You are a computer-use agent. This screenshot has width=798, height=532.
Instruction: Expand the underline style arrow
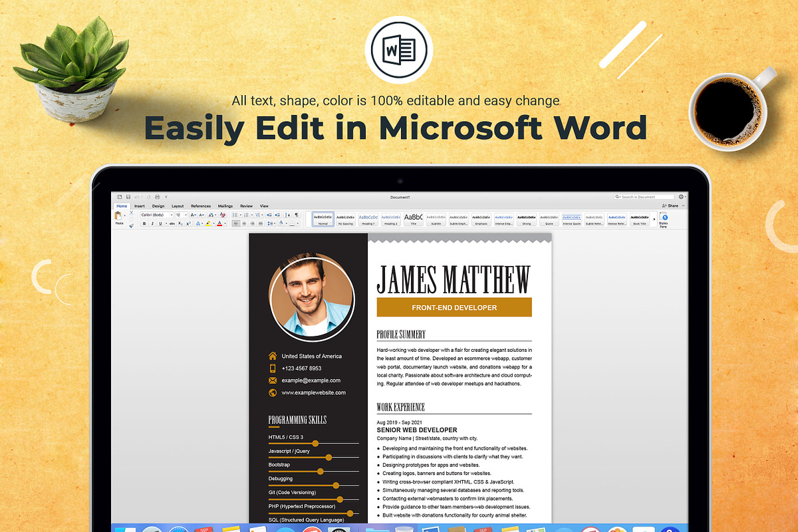166,223
